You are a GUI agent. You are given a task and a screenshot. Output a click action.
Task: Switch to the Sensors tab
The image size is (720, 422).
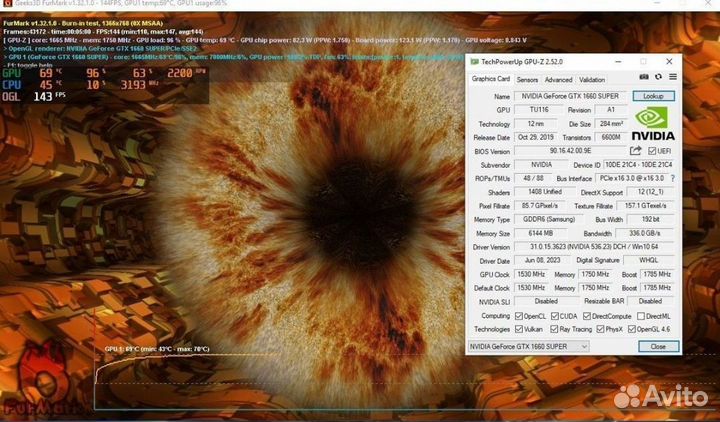click(527, 79)
